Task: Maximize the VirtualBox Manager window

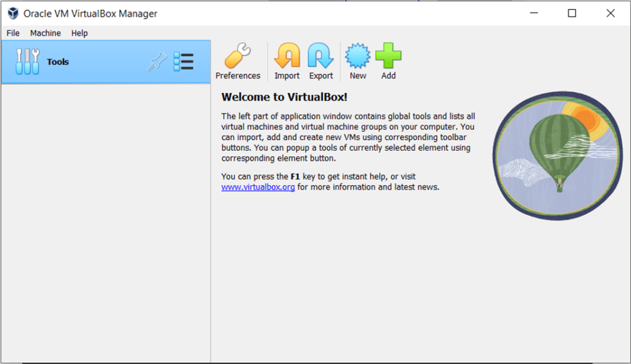Action: point(572,13)
